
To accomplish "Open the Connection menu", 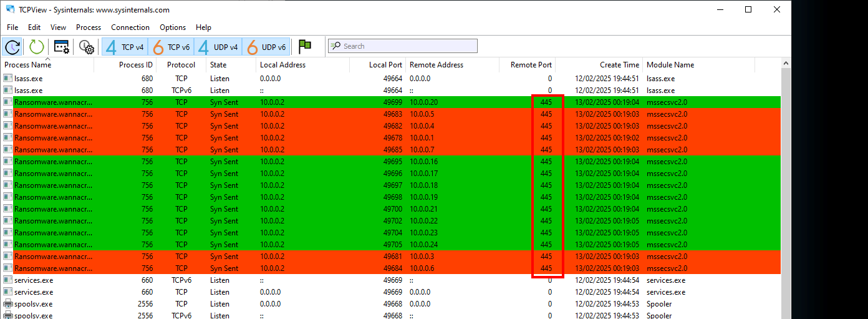I will [x=130, y=27].
